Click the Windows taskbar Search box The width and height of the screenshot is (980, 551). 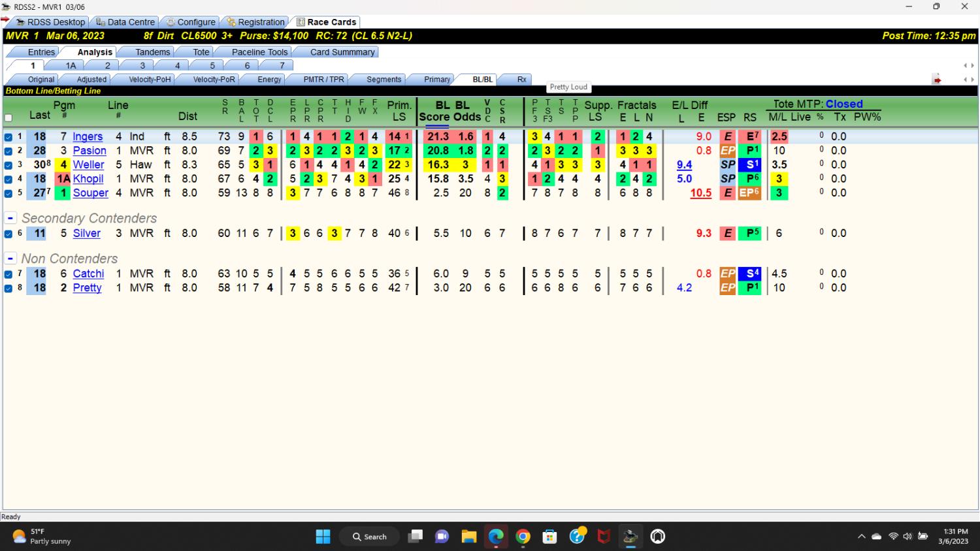point(370,537)
